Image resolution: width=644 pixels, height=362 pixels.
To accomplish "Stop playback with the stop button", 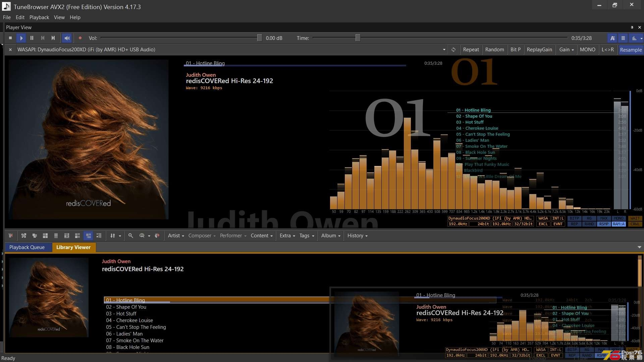I will pos(10,38).
